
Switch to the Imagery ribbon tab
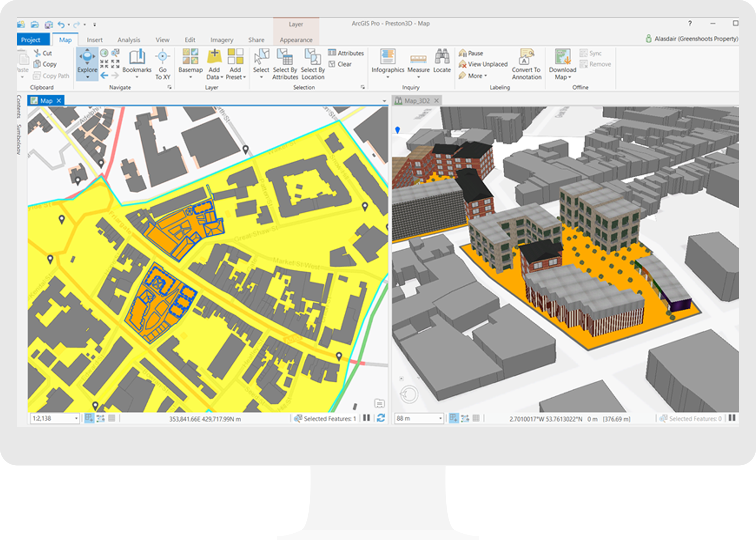point(222,40)
